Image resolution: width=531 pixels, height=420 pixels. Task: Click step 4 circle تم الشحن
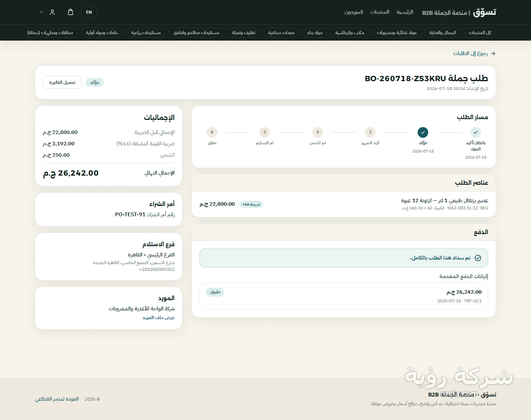point(317,132)
